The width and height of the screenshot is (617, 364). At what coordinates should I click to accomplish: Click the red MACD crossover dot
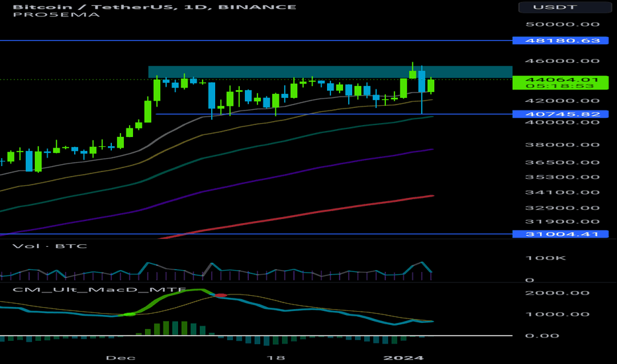(220, 295)
